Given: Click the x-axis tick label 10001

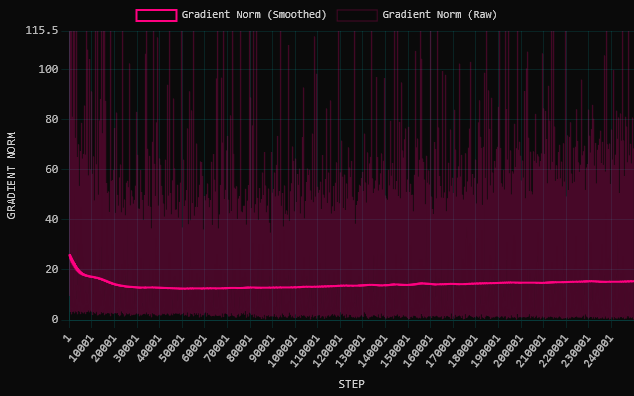Looking at the screenshot, I should pyautogui.click(x=80, y=348).
